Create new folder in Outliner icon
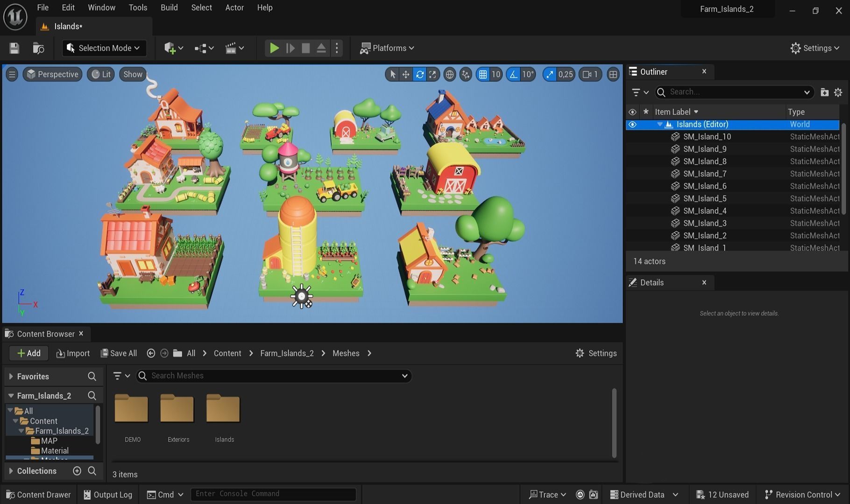Image resolution: width=850 pixels, height=504 pixels. (824, 92)
